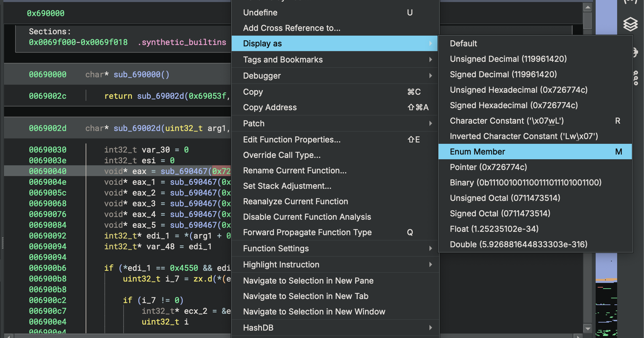Open Edit Function Properties...
644x338 pixels.
[x=334, y=139]
